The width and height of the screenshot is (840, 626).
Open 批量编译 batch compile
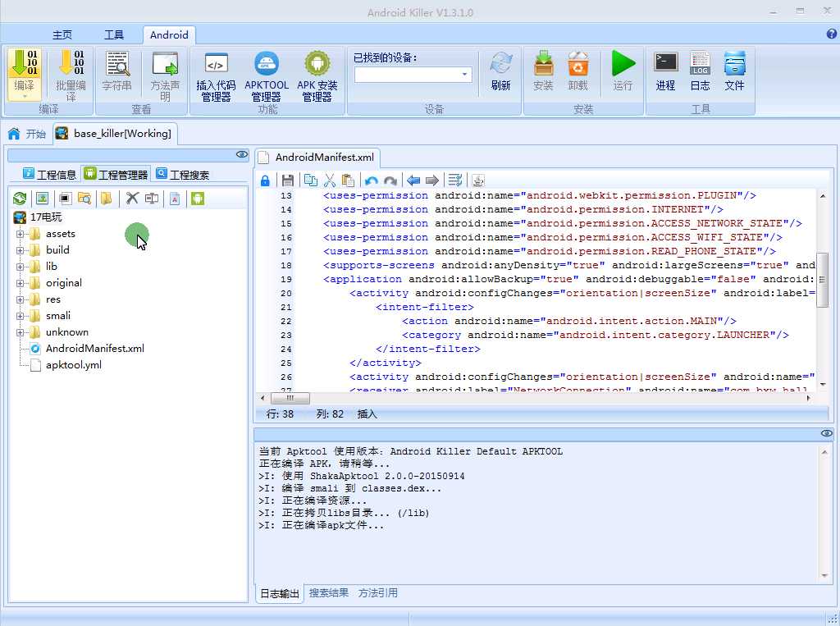click(x=71, y=75)
